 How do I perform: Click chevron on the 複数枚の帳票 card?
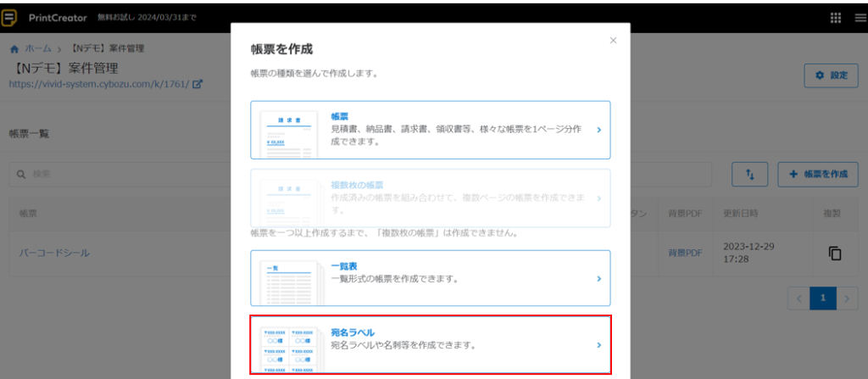(x=599, y=198)
